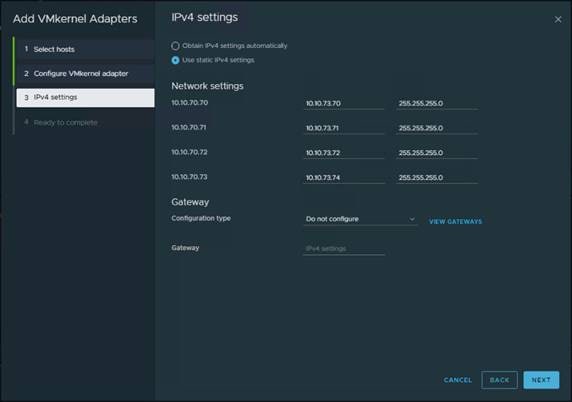The height and width of the screenshot is (402, 572).
Task: Click the Gateway IPv4 settings field
Action: pyautogui.click(x=344, y=249)
